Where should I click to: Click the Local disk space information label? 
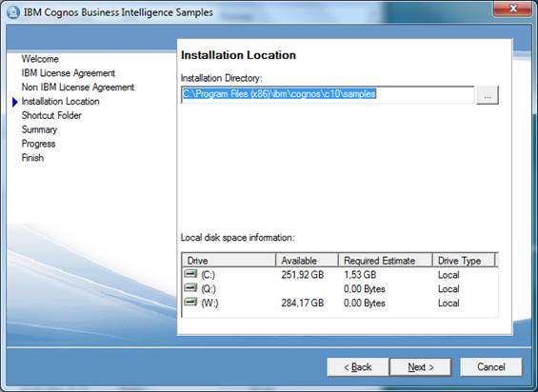(237, 237)
